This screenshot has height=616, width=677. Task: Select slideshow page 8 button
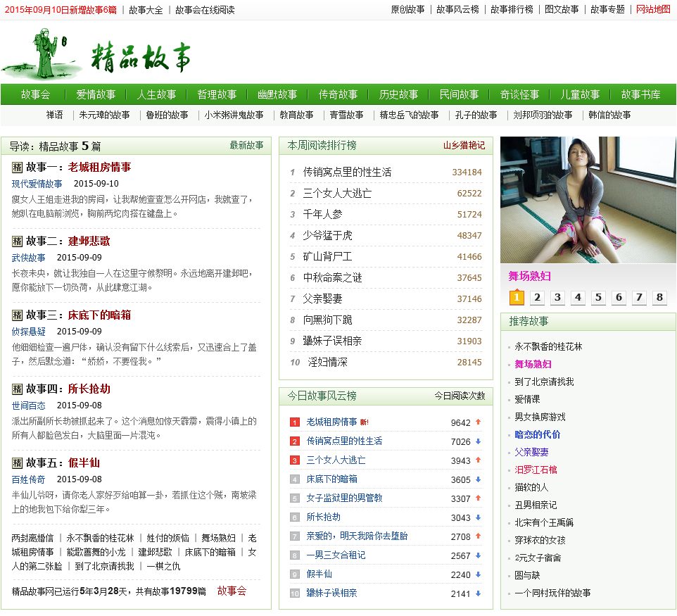click(x=659, y=297)
